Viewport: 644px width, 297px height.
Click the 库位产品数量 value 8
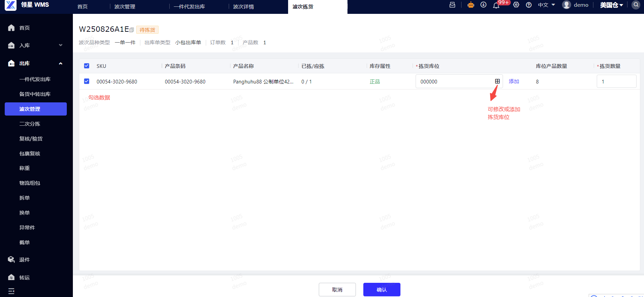click(537, 81)
